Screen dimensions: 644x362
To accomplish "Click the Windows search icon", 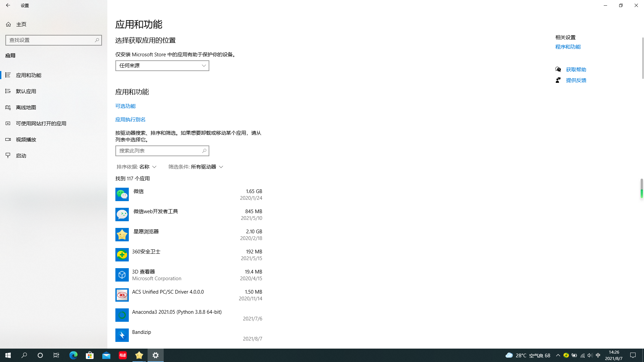I will (24, 355).
